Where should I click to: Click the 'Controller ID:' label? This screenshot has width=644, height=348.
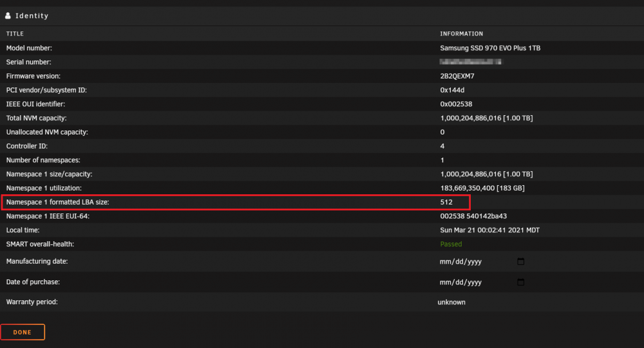[x=26, y=145]
